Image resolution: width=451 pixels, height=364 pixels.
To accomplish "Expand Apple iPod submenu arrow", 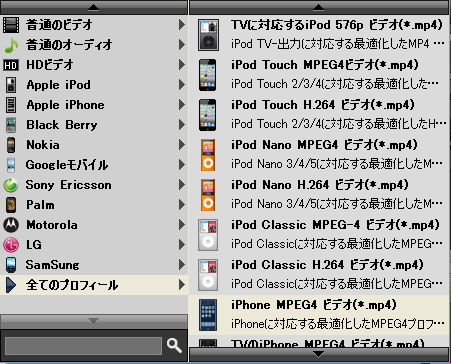I will tap(182, 85).
